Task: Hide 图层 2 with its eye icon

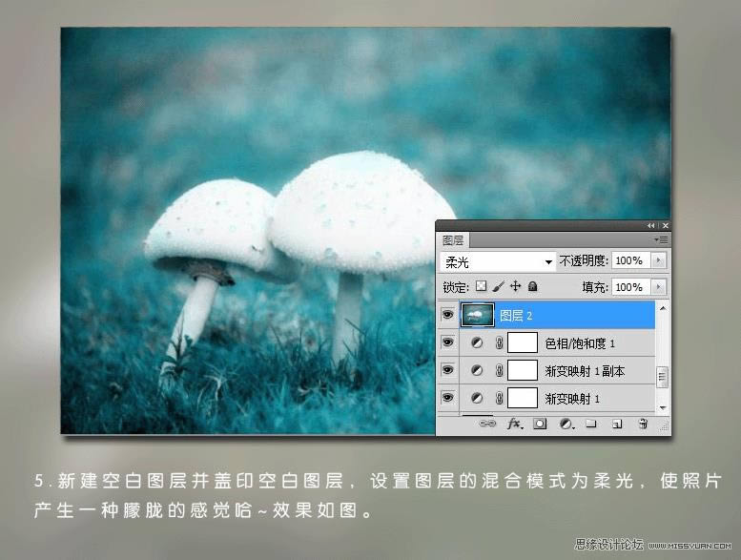Action: click(447, 315)
